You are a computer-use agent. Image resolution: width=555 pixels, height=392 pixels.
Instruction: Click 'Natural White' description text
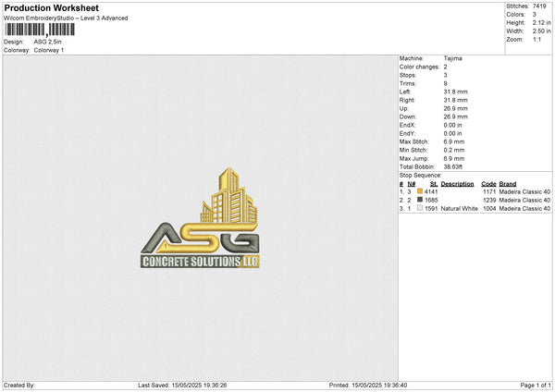pos(460,209)
